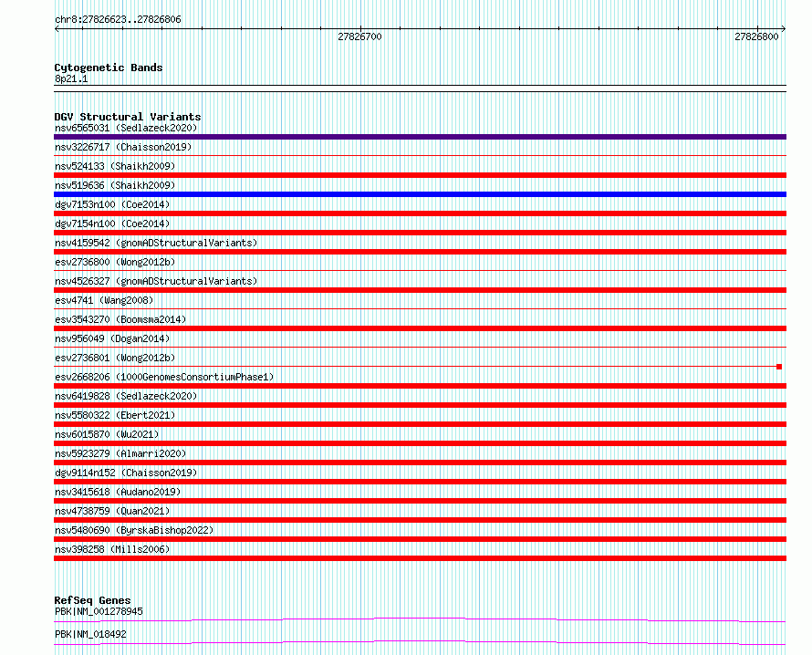Click the DGV Structural Variants track title
The image size is (812, 655).
(x=128, y=117)
